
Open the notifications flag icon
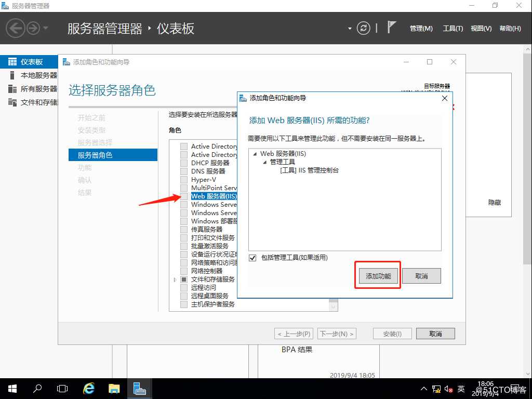click(x=391, y=27)
